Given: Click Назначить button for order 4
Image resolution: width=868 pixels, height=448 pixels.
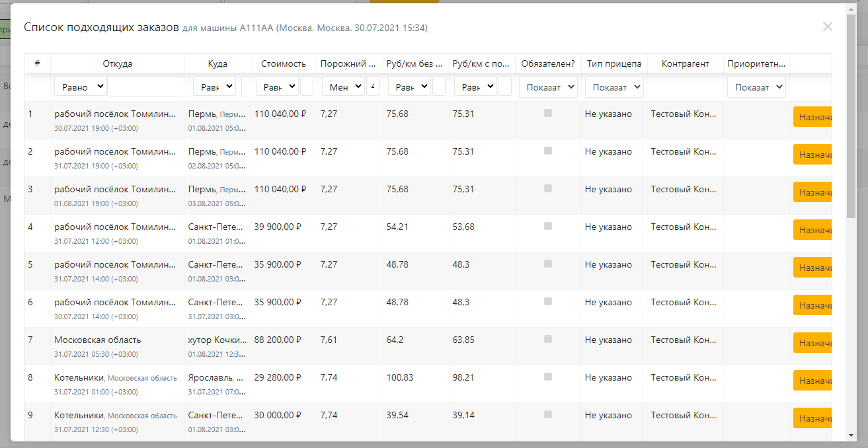Looking at the screenshot, I should pos(812,230).
